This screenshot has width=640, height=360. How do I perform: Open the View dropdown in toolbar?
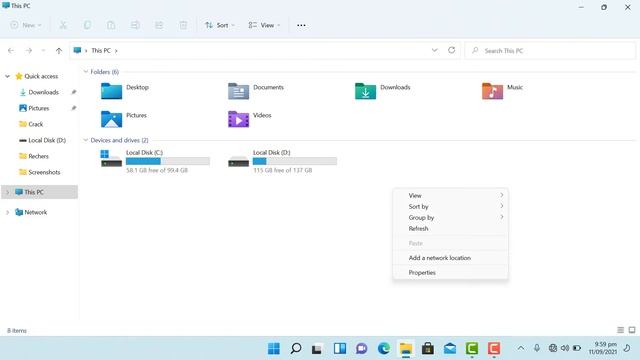pos(264,25)
